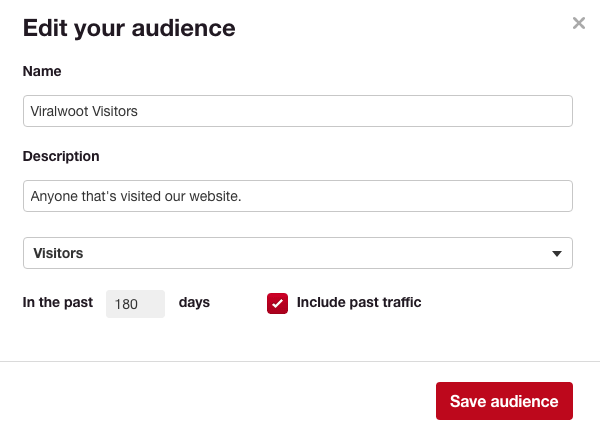Click the Name field label

[x=42, y=71]
